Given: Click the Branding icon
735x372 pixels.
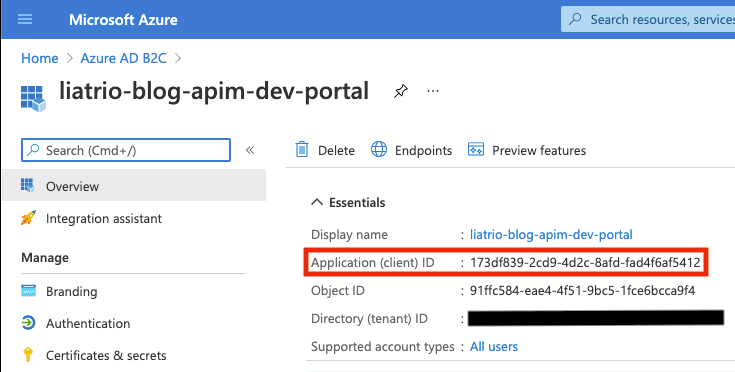Looking at the screenshot, I should click(28, 291).
